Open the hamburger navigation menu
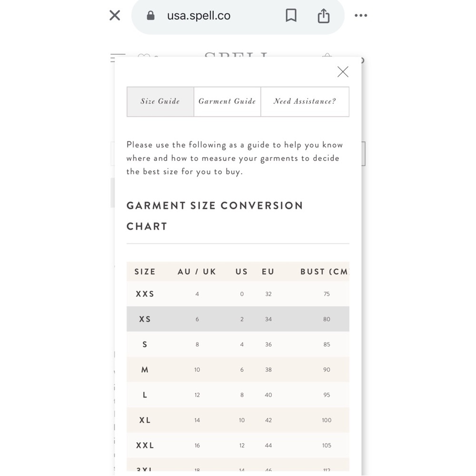 click(x=118, y=57)
